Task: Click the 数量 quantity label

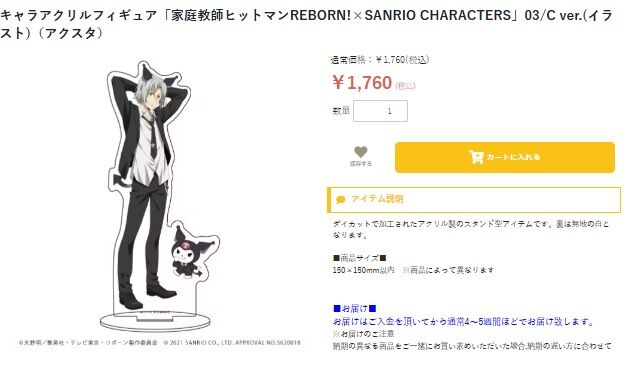Action: pyautogui.click(x=341, y=111)
